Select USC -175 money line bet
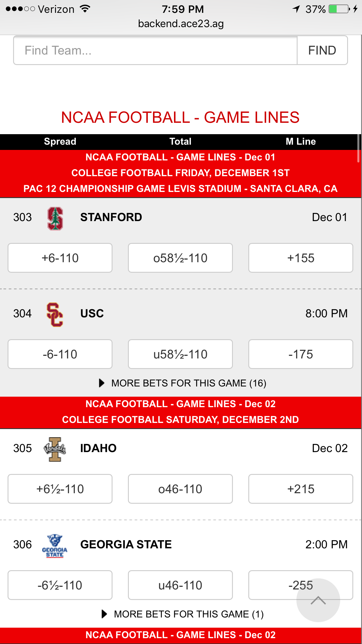The height and width of the screenshot is (644, 362). 301,354
